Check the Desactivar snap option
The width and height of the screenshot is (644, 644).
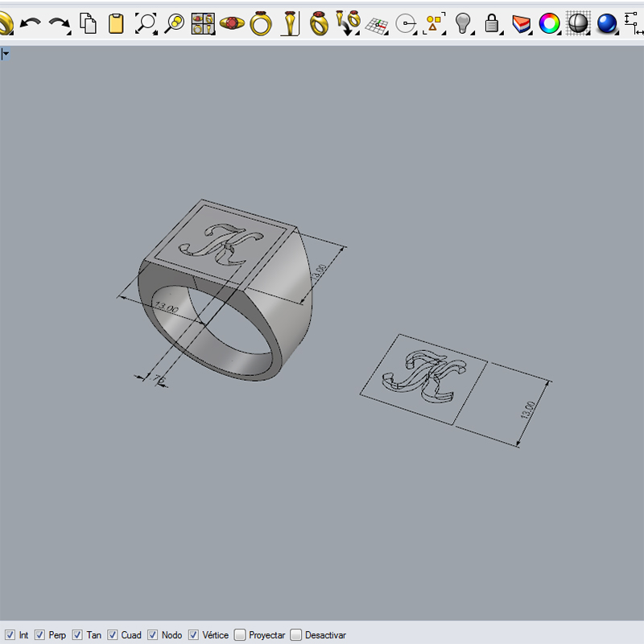296,635
